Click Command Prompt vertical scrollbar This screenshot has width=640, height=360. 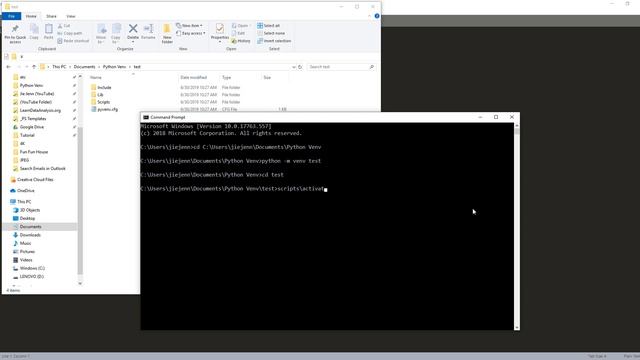[x=517, y=227]
